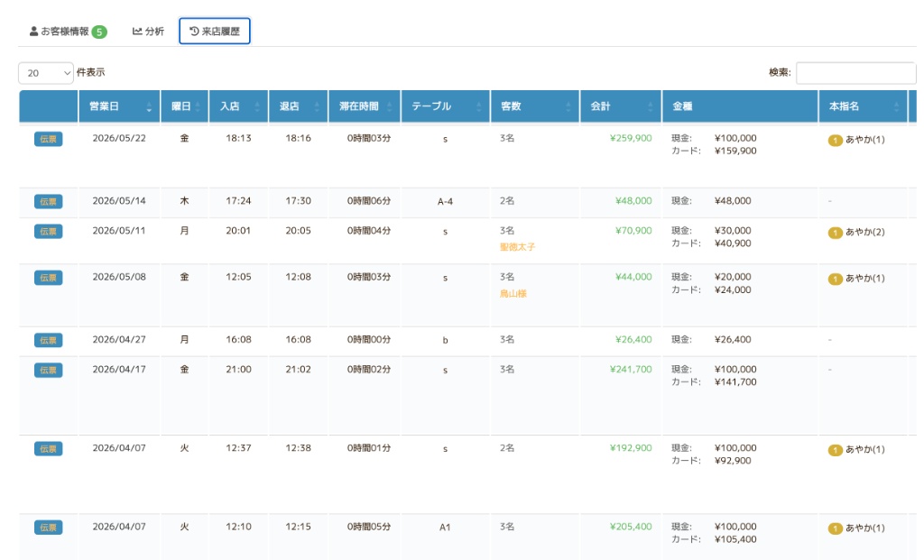Image resolution: width=924 pixels, height=560 pixels.
Task: Click the date 2026/05/14
Action: 119,201
